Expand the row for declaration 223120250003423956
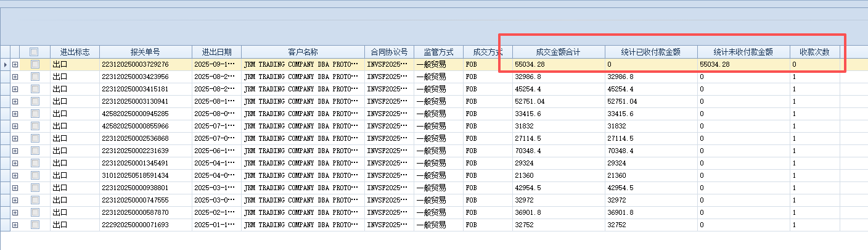 coord(15,77)
